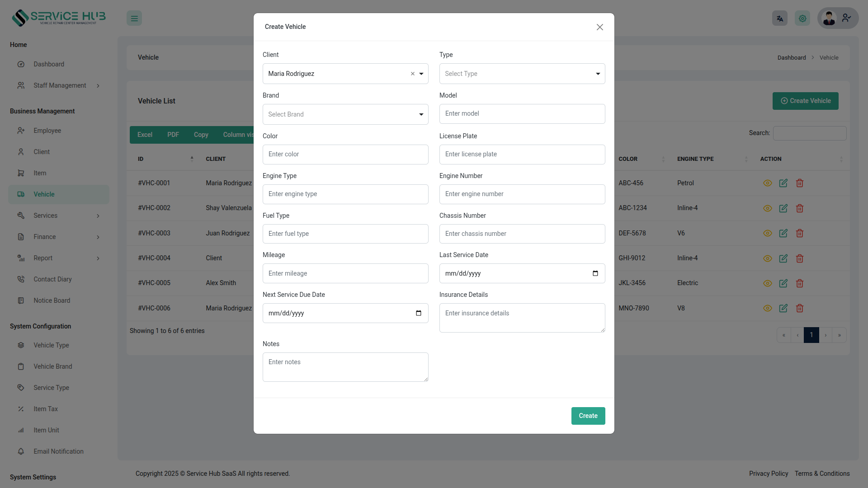Click the settings gear icon in header

802,19
